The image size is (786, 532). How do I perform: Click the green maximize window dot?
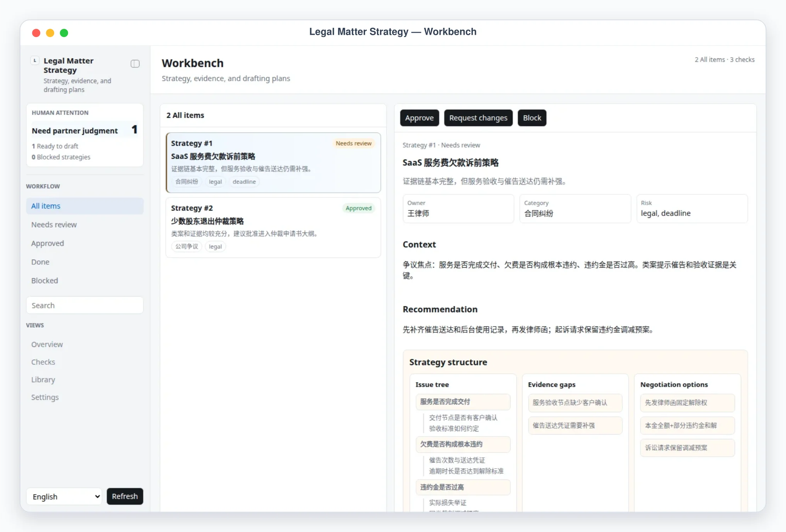pyautogui.click(x=64, y=33)
